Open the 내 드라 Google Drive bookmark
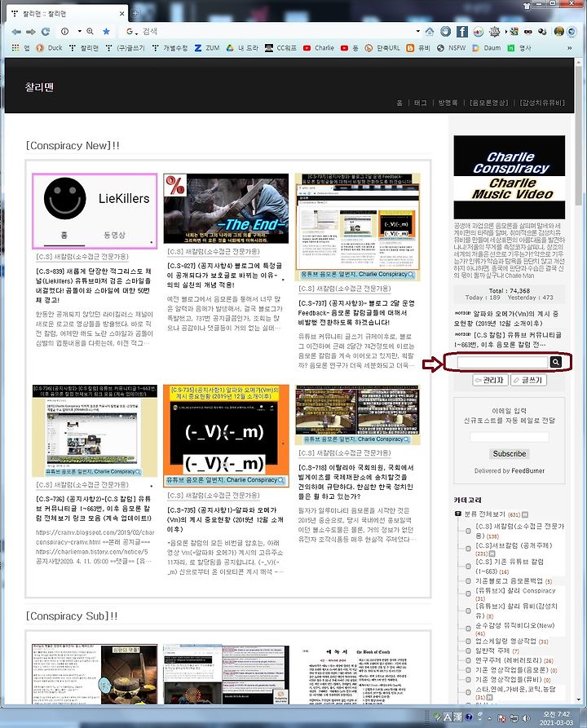The width and height of the screenshot is (587, 728). point(242,48)
